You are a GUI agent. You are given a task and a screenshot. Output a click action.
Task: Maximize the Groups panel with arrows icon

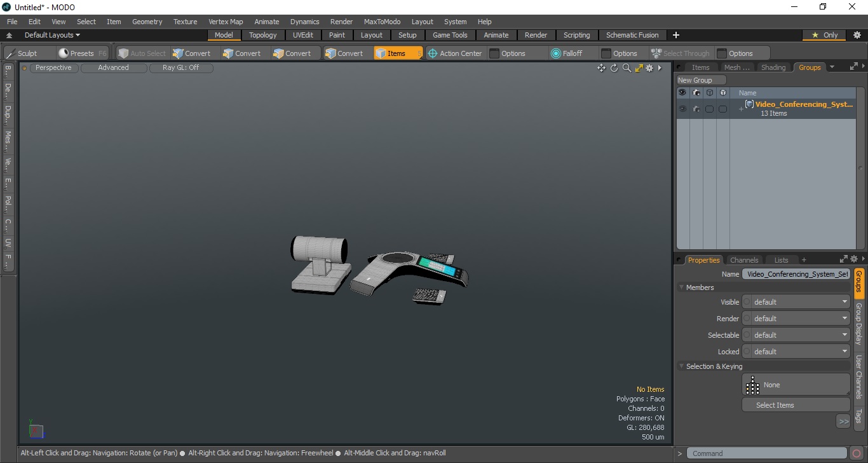coord(853,66)
